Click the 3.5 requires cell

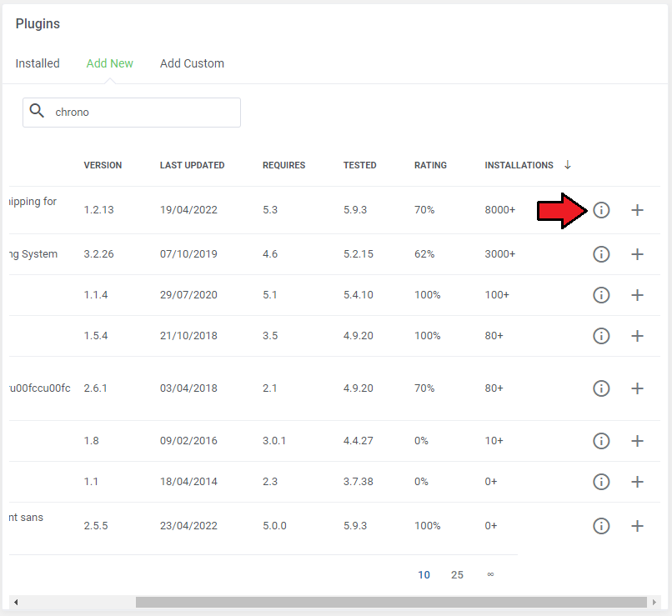pyautogui.click(x=270, y=335)
